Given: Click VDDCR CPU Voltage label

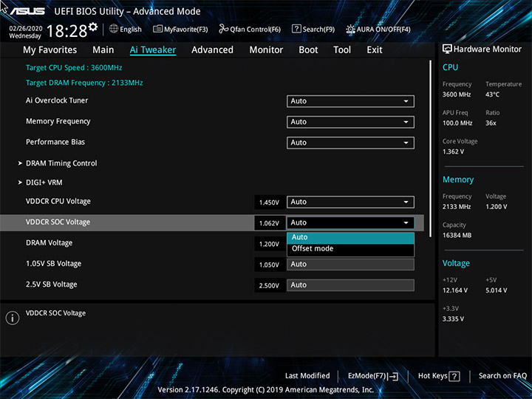Looking at the screenshot, I should (x=58, y=202).
